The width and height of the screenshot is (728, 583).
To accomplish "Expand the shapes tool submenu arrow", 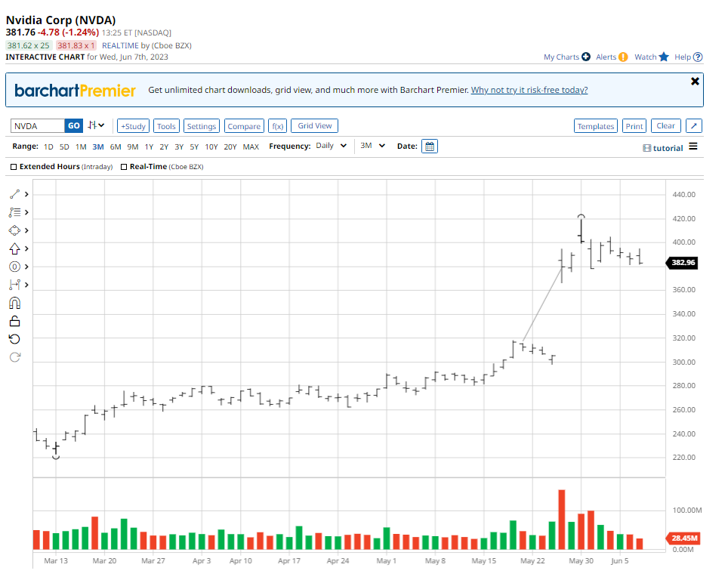I will [26, 230].
